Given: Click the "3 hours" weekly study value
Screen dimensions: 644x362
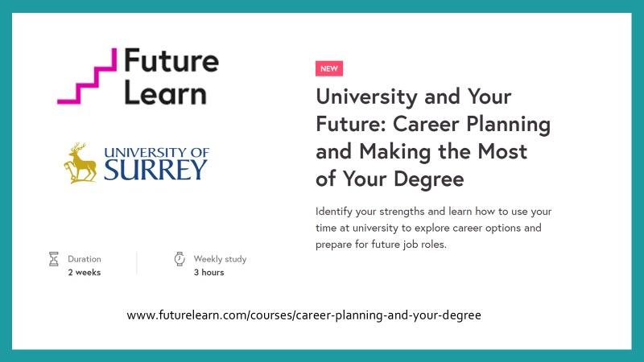Looking at the screenshot, I should point(209,272).
